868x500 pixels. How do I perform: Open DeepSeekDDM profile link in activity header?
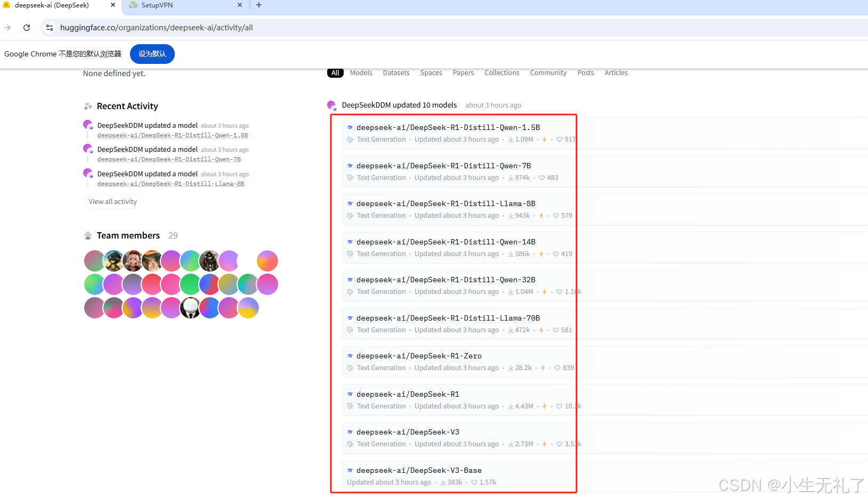pyautogui.click(x=367, y=105)
